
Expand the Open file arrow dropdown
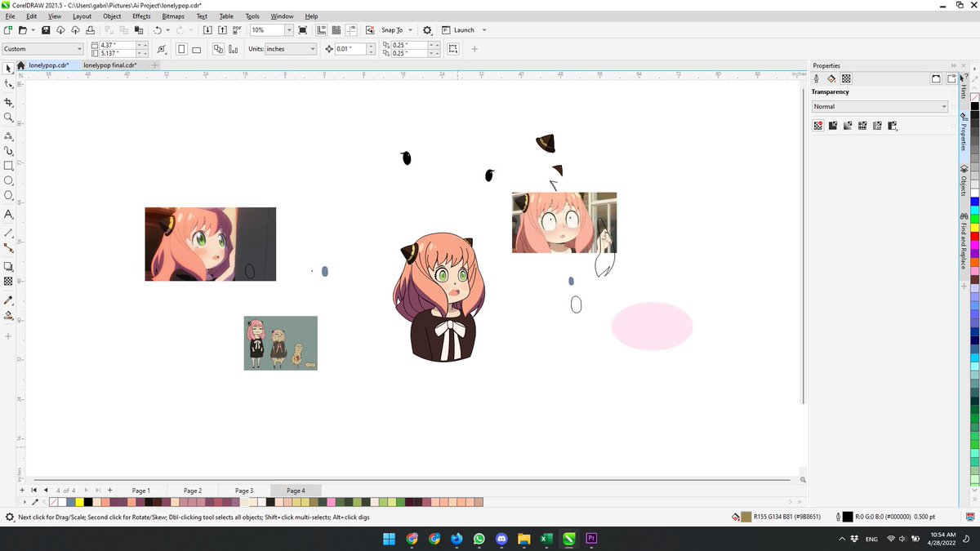(33, 30)
